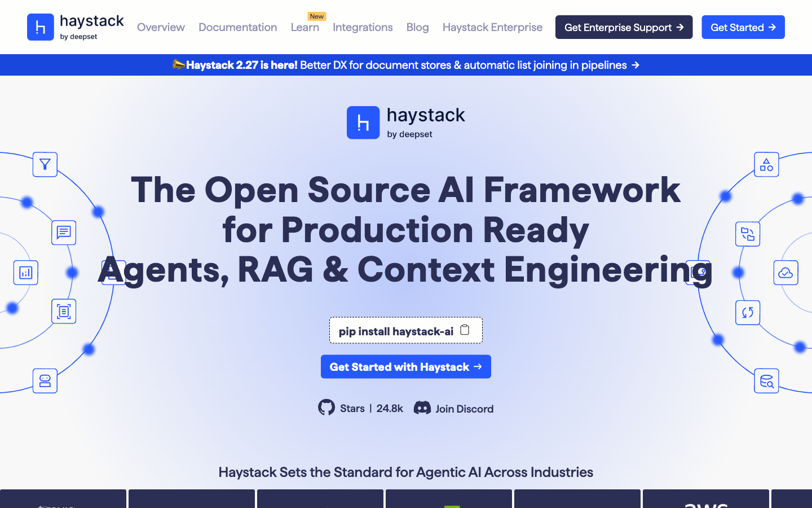812x508 pixels.
Task: Click the shapes icon at top right
Action: [x=766, y=165]
